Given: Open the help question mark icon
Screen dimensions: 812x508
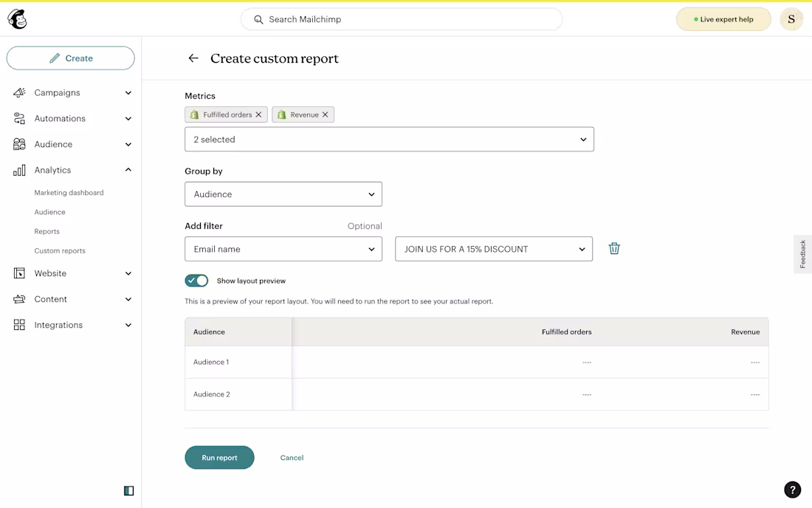Looking at the screenshot, I should [792, 489].
